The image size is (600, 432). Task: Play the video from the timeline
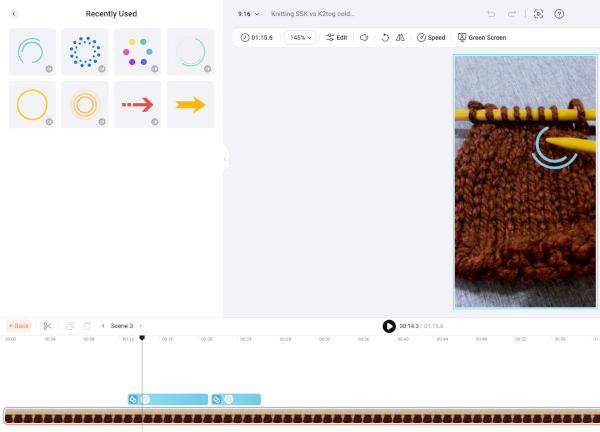(389, 326)
